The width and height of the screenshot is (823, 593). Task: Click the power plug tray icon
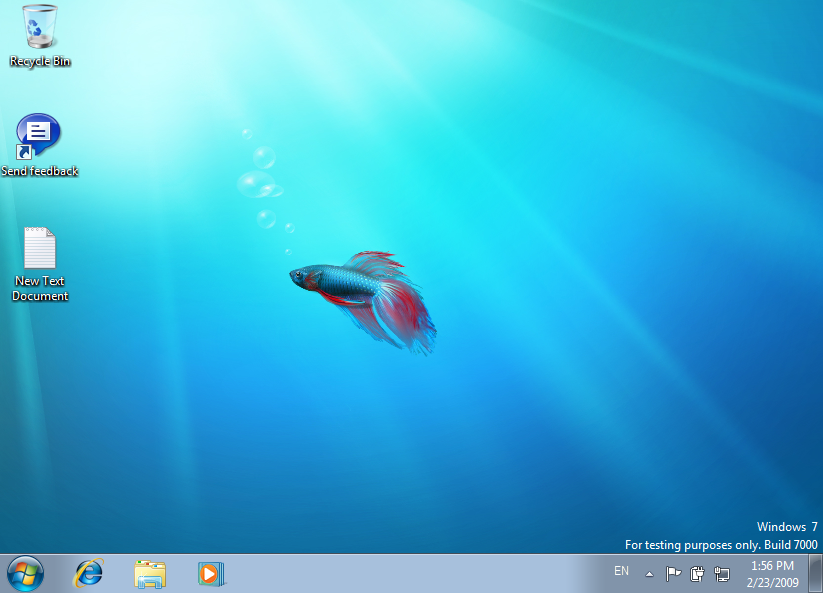tap(697, 574)
